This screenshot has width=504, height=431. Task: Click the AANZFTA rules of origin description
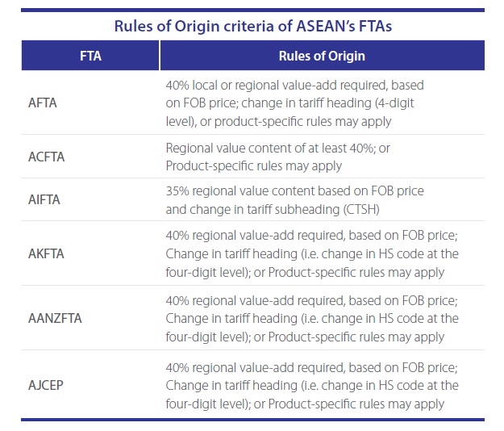[x=312, y=317]
